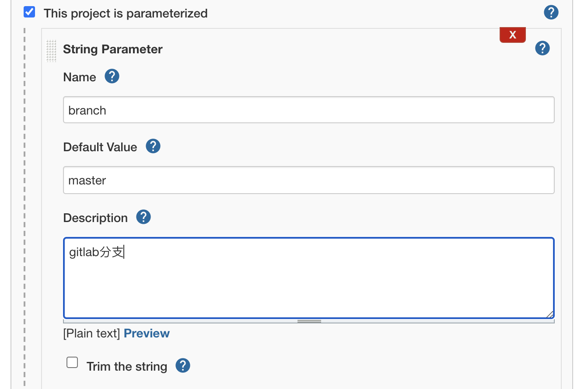The image size is (588, 389).
Task: Click inside the Description text area
Action: [x=309, y=278]
